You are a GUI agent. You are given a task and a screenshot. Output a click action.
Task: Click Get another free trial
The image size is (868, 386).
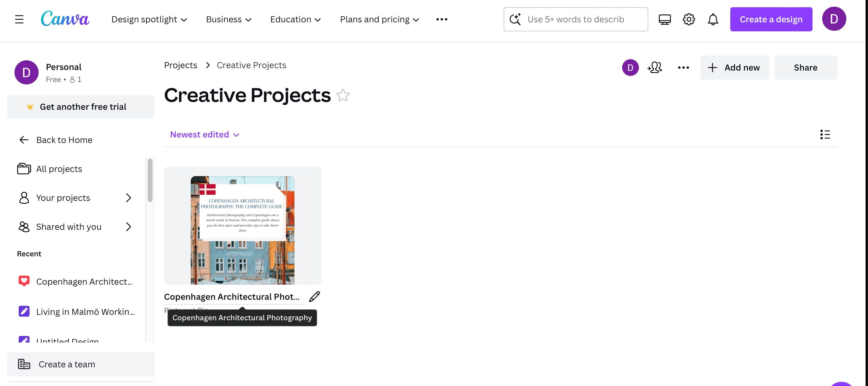(x=80, y=106)
